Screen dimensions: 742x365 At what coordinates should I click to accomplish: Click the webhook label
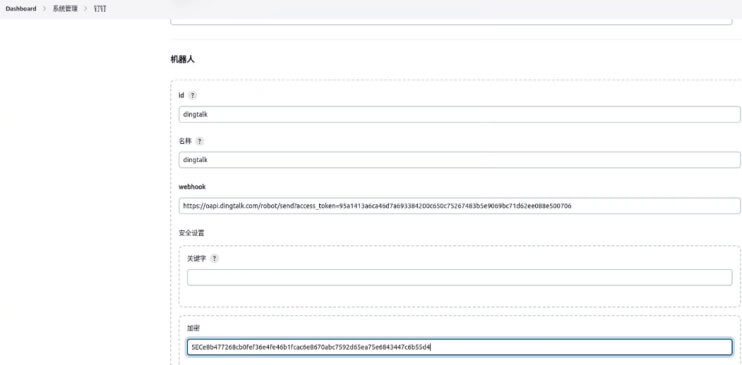[x=192, y=187]
